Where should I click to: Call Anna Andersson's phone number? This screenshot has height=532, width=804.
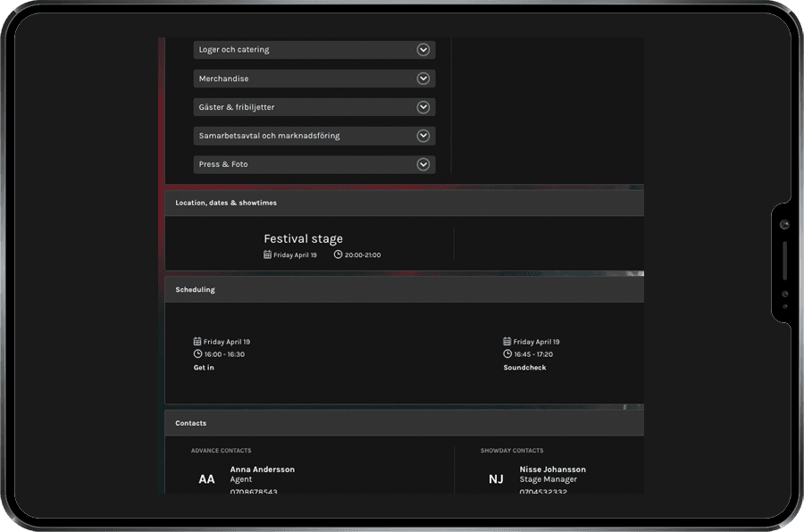254,491
